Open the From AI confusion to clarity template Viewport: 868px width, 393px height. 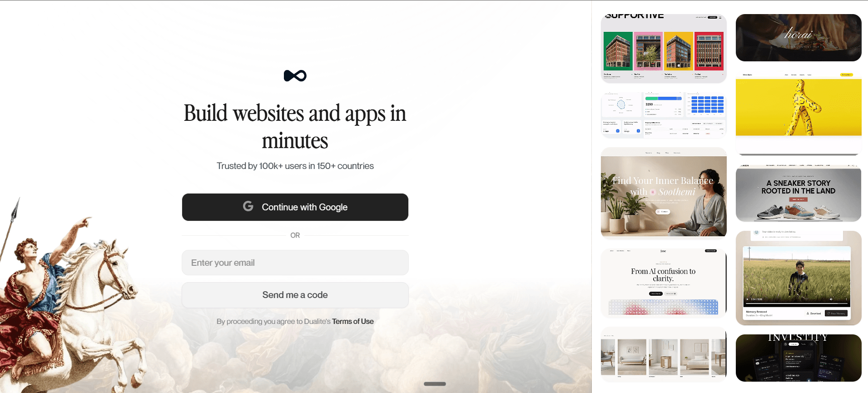coord(664,283)
